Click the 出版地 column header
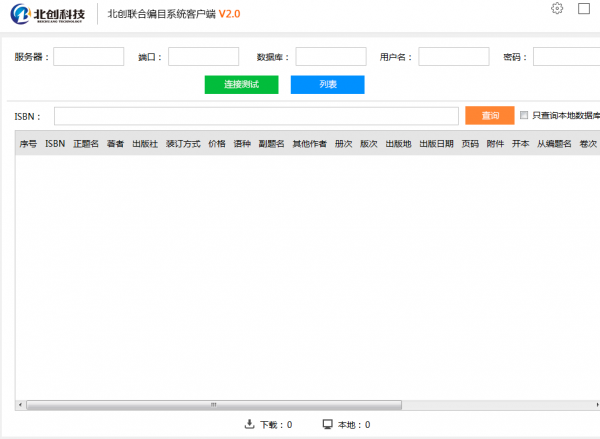 pyautogui.click(x=398, y=144)
